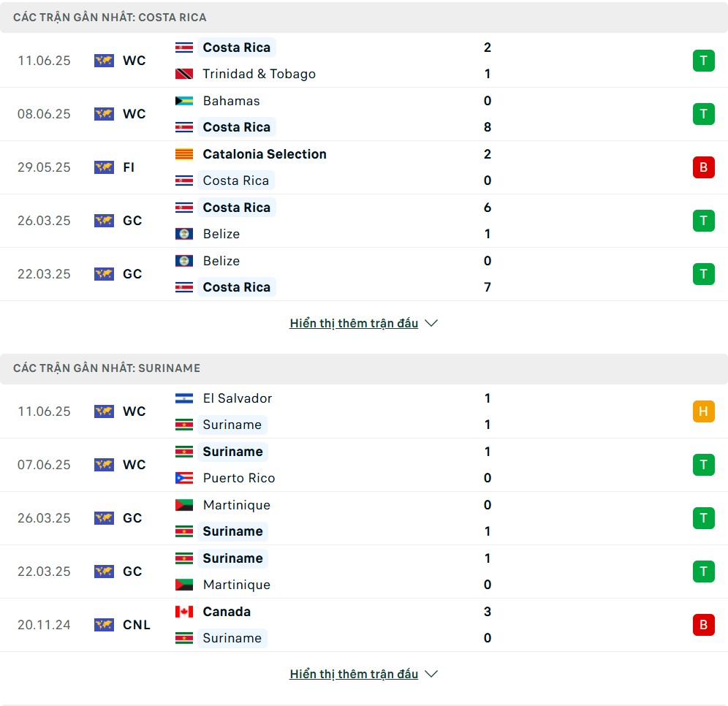Screen dimensions: 728x706
Task: Select the FI competition label on 29.05.25
Action: tap(129, 167)
